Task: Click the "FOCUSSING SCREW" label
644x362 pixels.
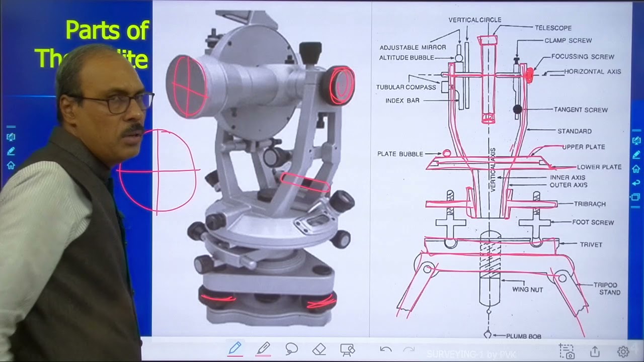Action: [583, 57]
